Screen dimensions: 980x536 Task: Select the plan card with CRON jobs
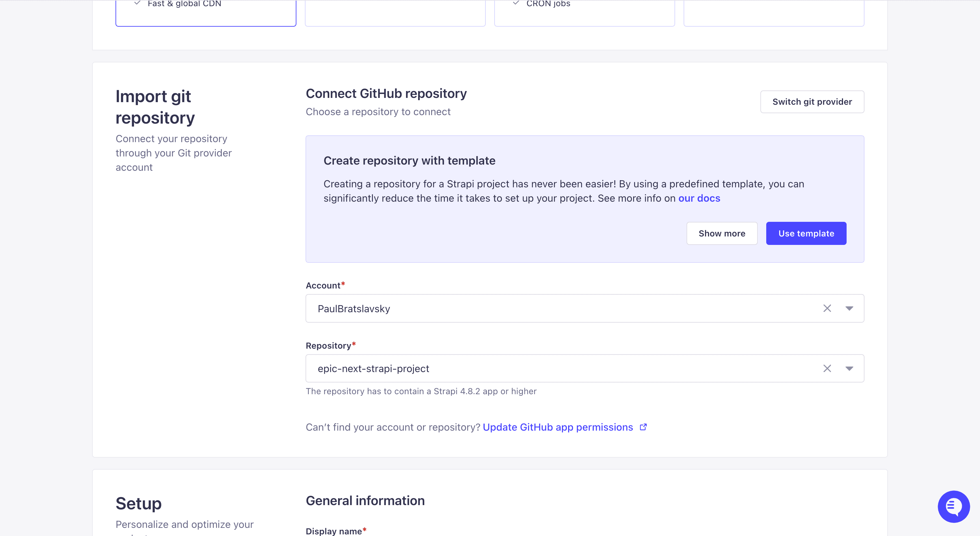(584, 13)
